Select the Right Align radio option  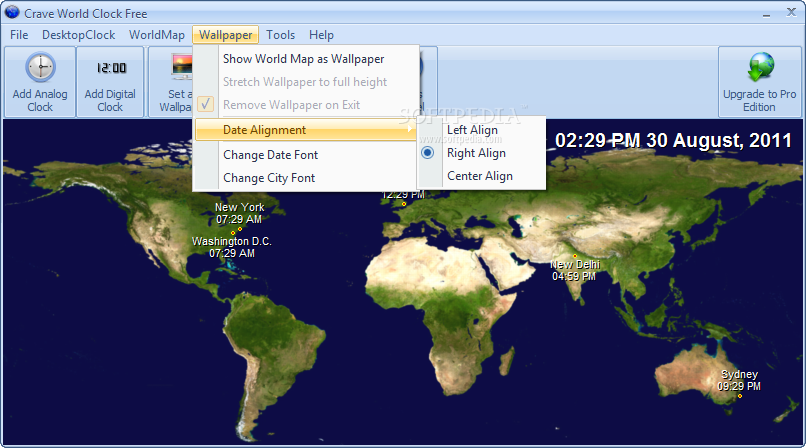[427, 153]
